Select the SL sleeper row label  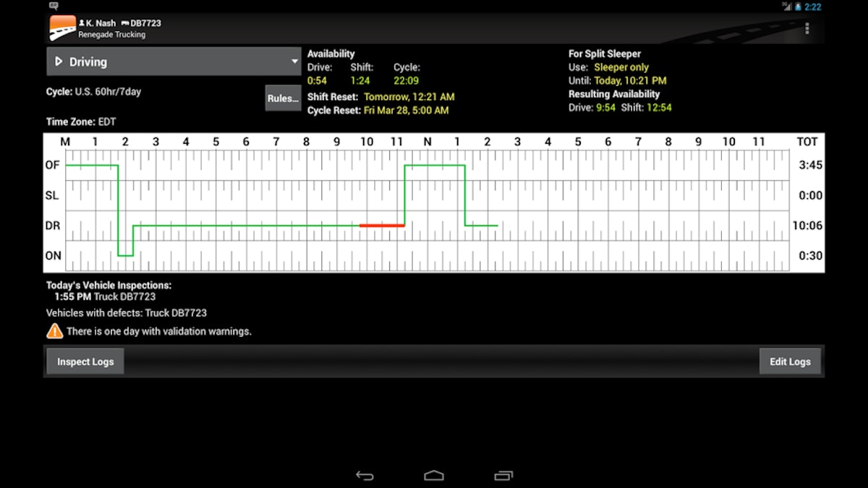coord(53,195)
